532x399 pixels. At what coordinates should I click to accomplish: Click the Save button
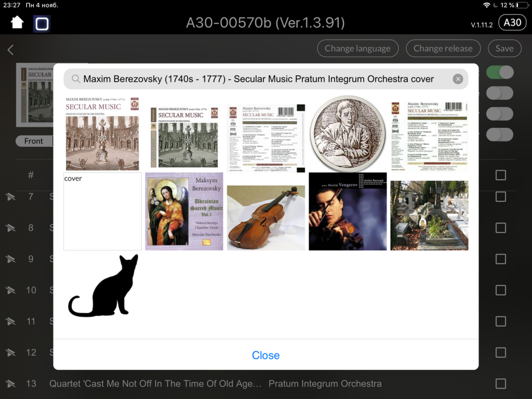(x=504, y=48)
